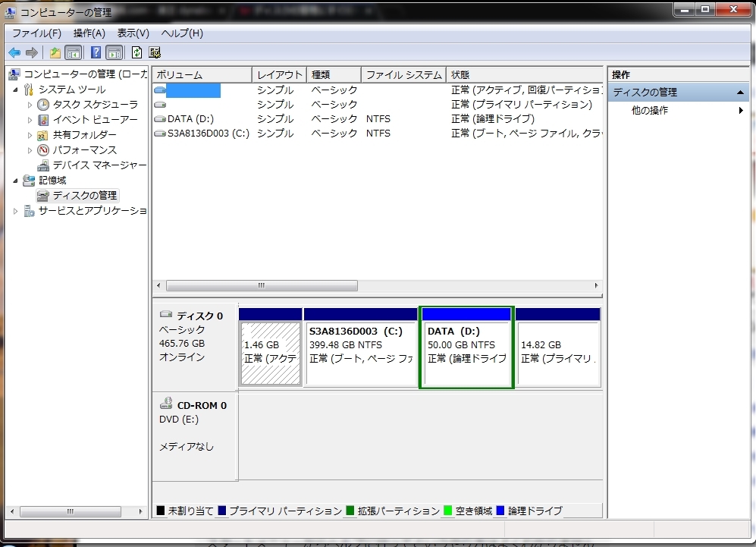Click the 拡張パーティション legend swatch
This screenshot has width=756, height=547.
(350, 511)
